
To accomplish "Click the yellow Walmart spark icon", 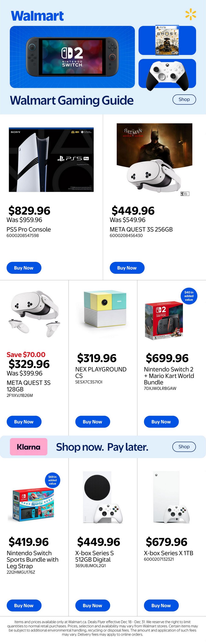I will 191,14.
